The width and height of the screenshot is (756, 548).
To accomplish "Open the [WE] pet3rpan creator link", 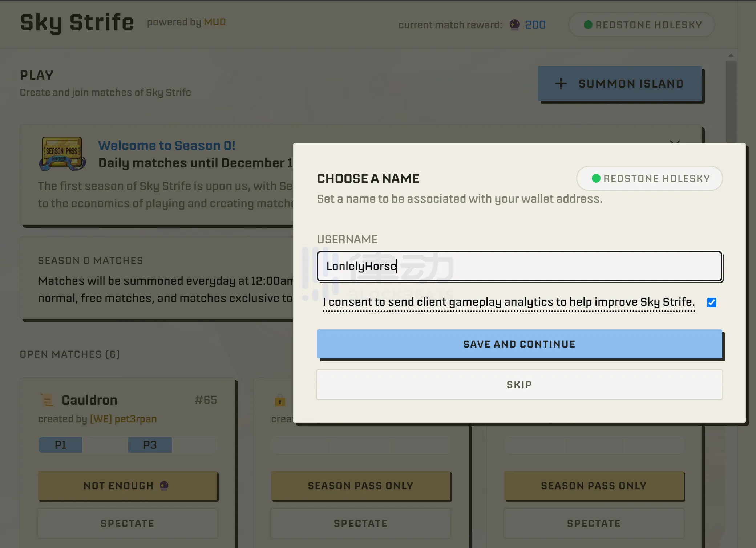I will tap(123, 419).
